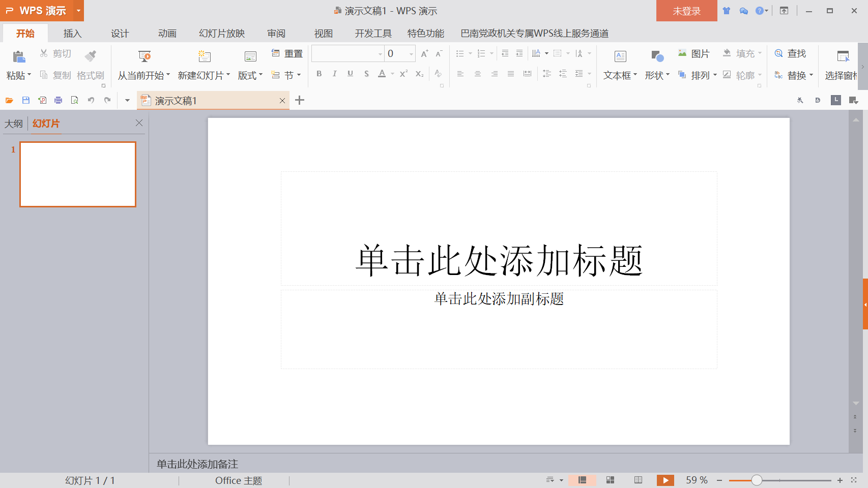Click 查找 find button
The image size is (868, 488).
coord(791,53)
